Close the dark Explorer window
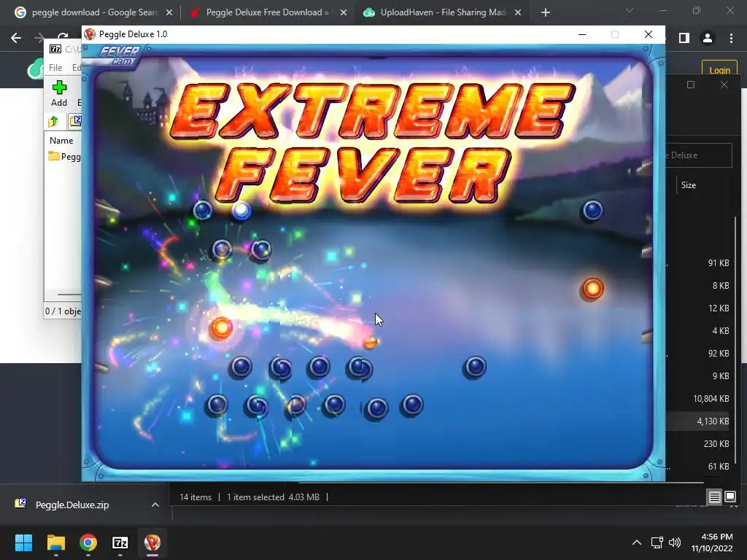 tap(724, 85)
